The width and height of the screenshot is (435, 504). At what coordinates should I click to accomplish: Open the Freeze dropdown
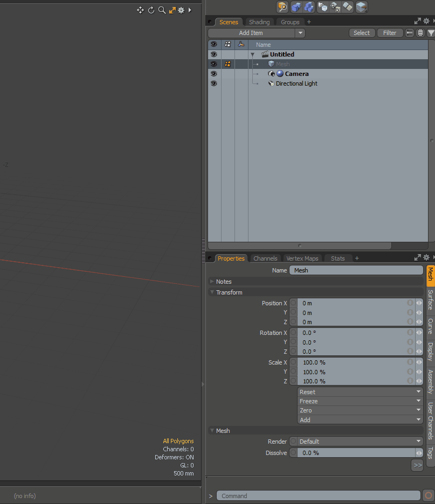coord(360,401)
